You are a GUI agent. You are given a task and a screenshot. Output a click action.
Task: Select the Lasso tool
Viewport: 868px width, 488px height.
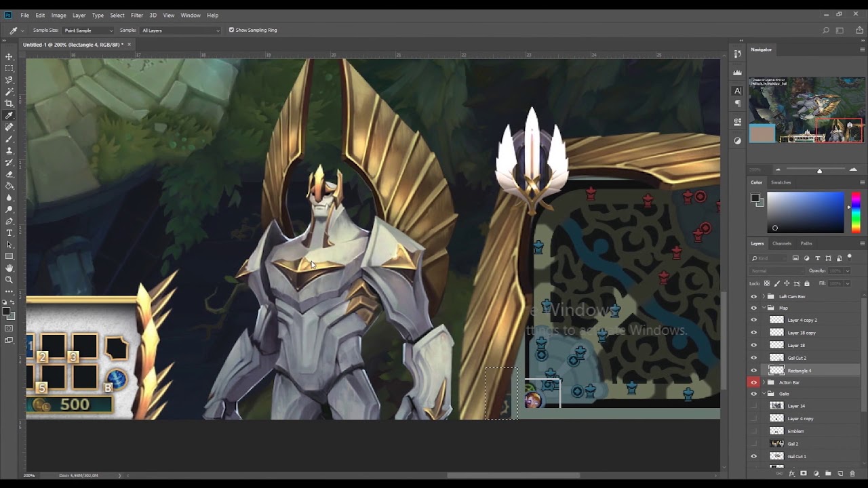pos(9,80)
